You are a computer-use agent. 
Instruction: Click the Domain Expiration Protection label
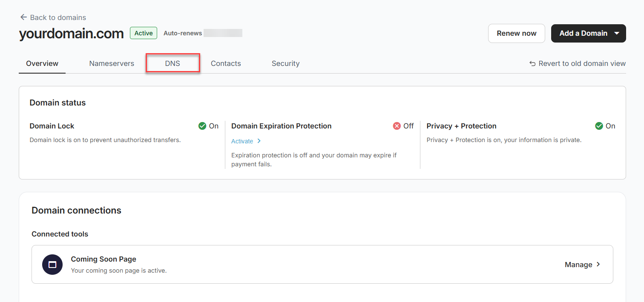281,126
